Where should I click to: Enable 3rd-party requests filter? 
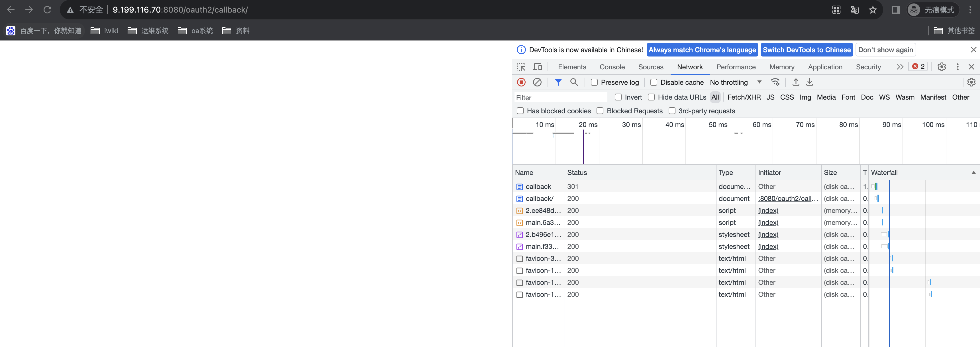tap(672, 111)
